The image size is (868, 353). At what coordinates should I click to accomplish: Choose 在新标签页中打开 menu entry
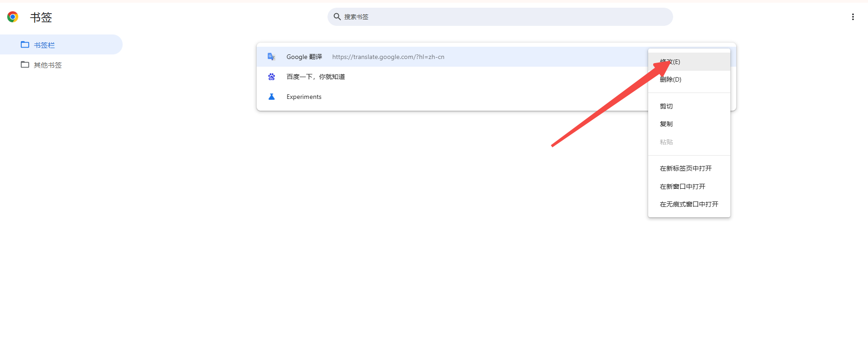pyautogui.click(x=689, y=168)
